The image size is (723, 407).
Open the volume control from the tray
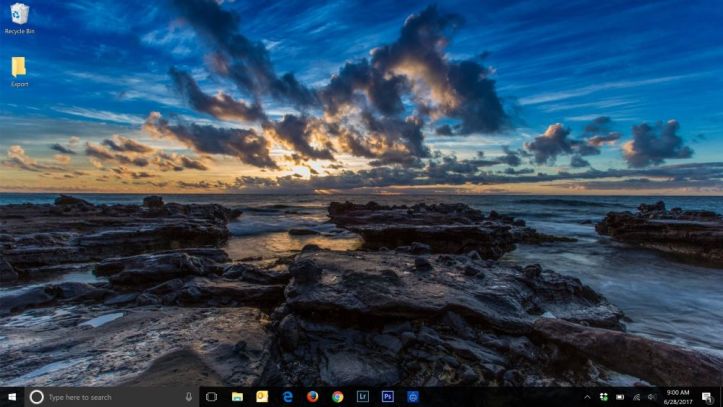651,397
